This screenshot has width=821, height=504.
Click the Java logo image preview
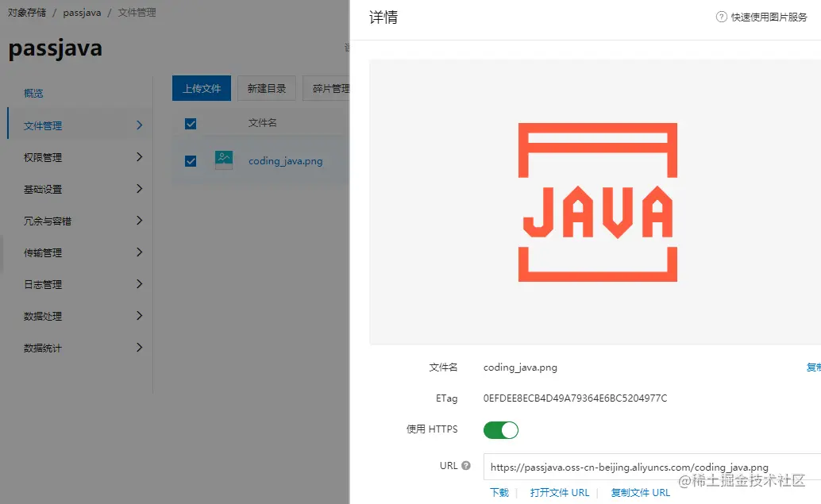(x=597, y=202)
